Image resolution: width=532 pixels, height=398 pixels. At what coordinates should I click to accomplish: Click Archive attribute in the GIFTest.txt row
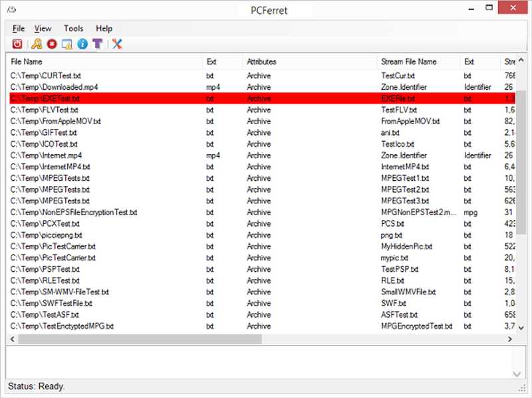(259, 133)
